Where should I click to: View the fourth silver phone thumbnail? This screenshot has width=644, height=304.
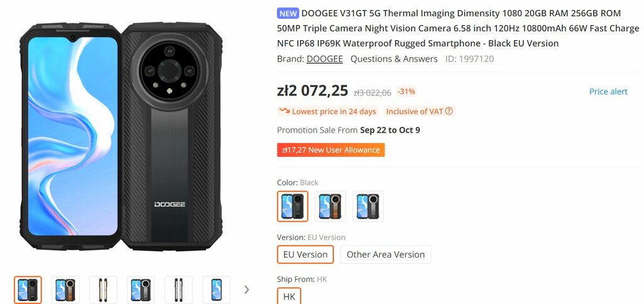141,290
